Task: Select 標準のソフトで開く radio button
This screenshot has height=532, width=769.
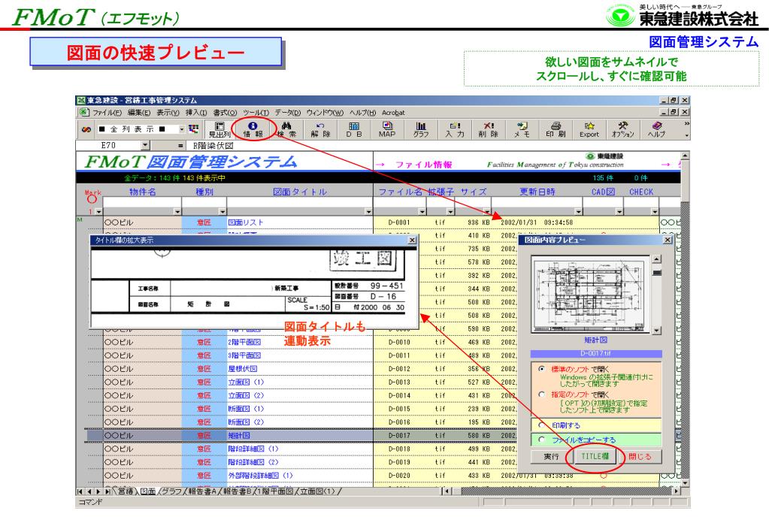Action: 541,368
